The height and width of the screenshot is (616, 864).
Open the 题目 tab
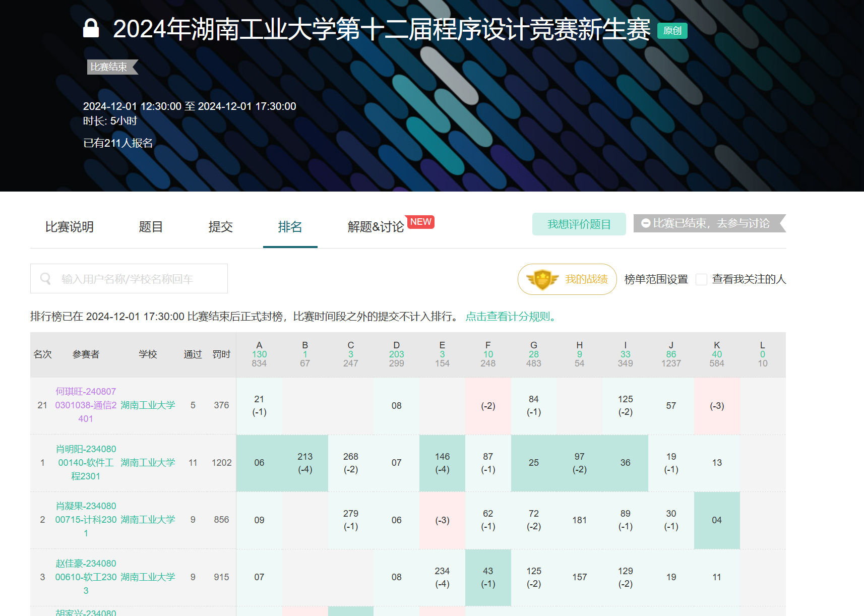[151, 227]
